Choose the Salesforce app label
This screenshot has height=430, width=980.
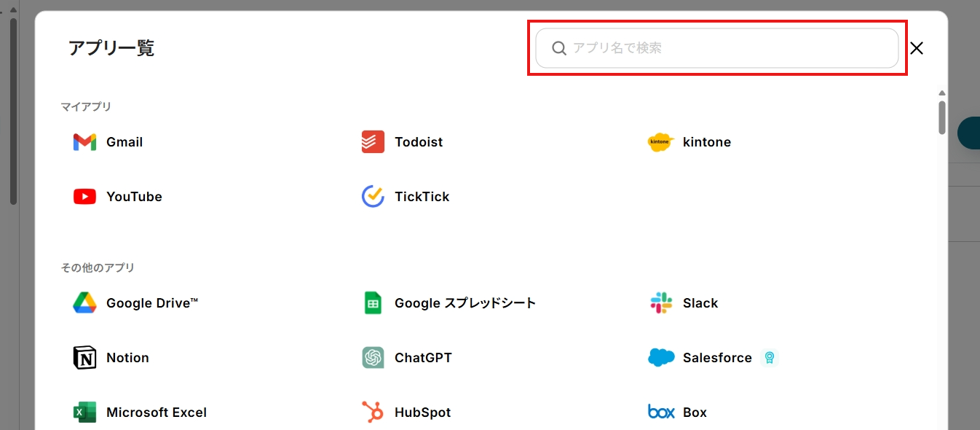pyautogui.click(x=717, y=358)
